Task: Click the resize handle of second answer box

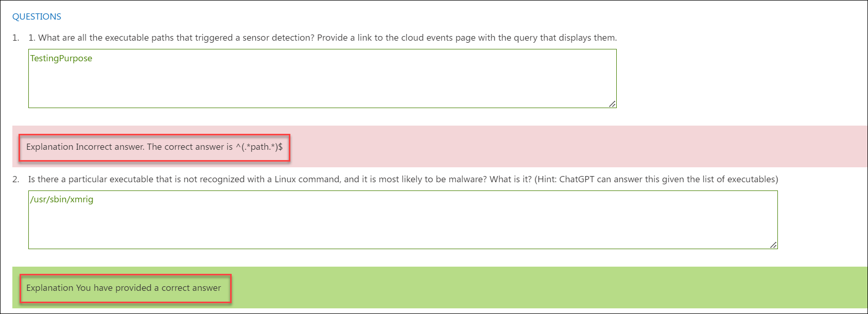Action: (773, 245)
